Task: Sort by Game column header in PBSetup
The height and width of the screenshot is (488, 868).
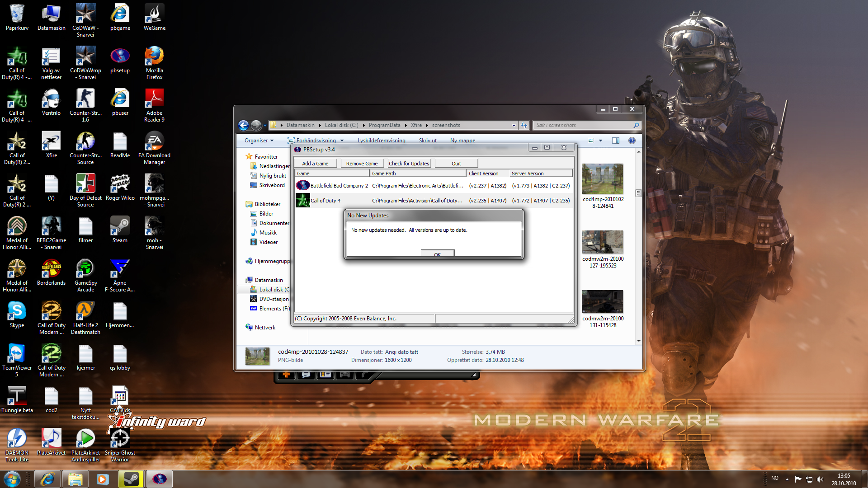Action: [x=332, y=174]
